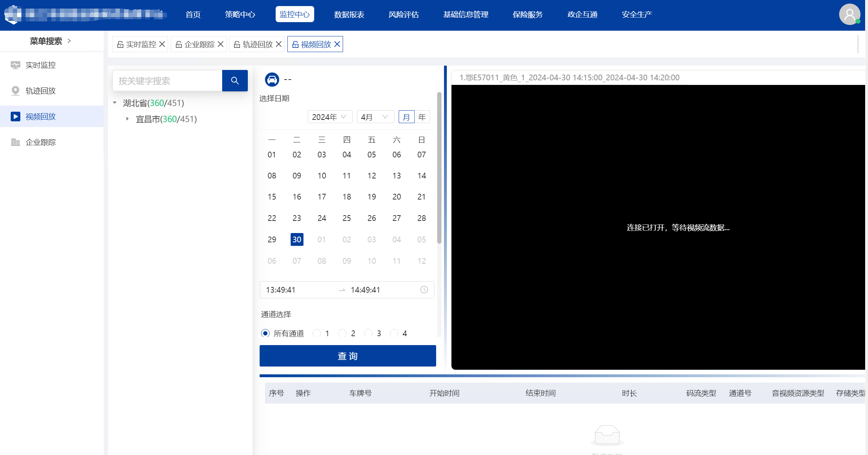Close the 视频回放 tab

337,44
